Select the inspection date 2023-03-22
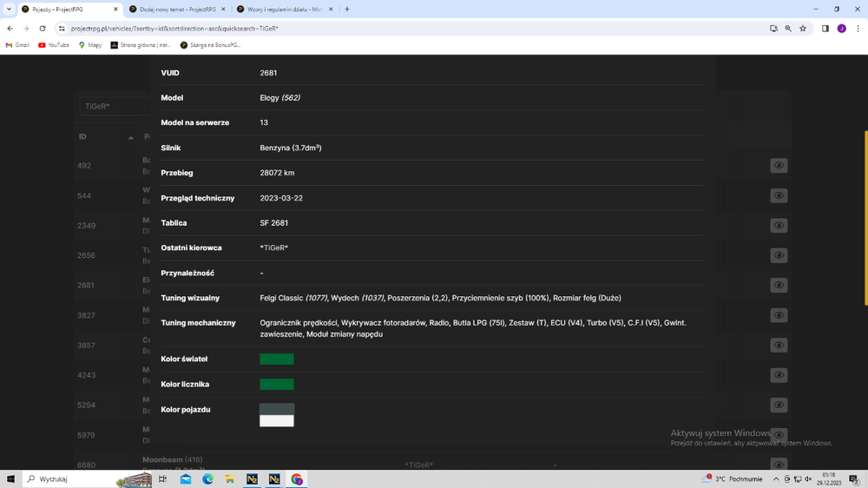The height and width of the screenshot is (488, 868). 281,198
